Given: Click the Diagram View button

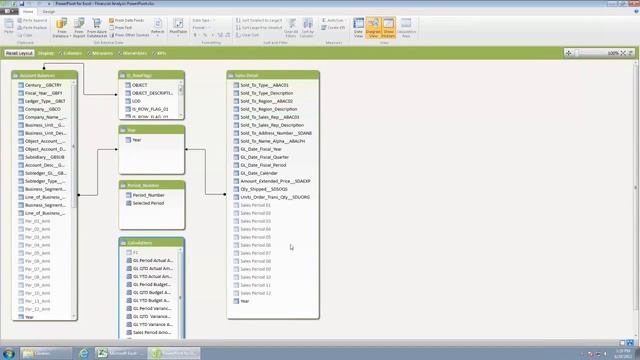Looking at the screenshot, I should [x=373, y=28].
